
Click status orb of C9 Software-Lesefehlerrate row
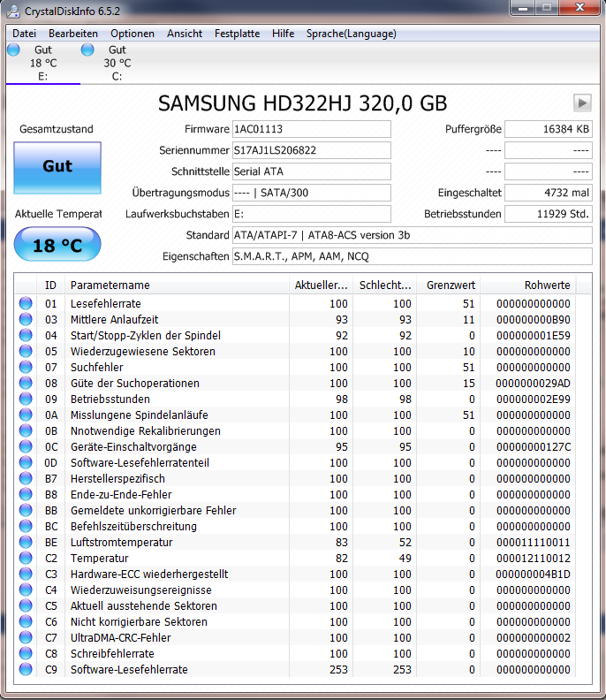[x=26, y=669]
